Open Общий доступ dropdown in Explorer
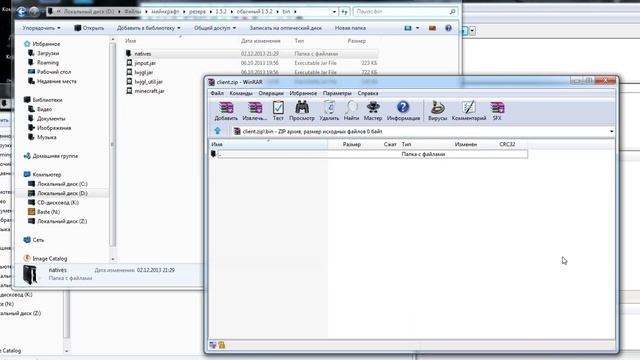Viewport: 640px width, 360px height. point(215,28)
